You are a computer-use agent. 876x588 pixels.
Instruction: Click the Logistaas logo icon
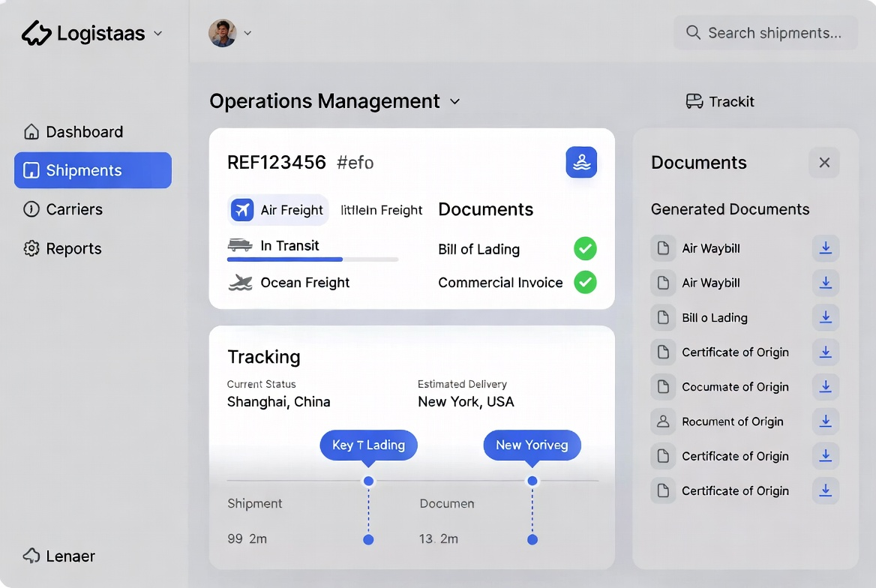[x=36, y=33]
